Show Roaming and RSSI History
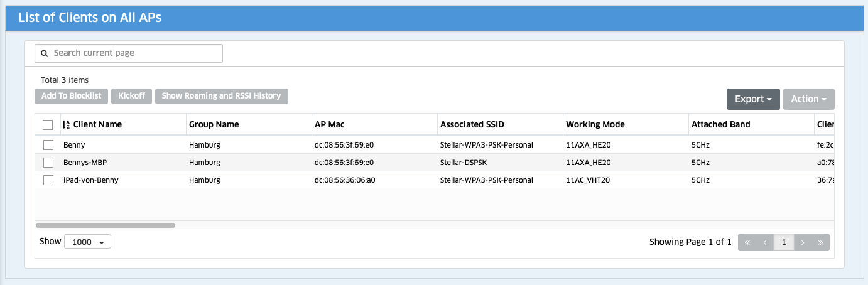The width and height of the screenshot is (868, 285). (x=221, y=96)
